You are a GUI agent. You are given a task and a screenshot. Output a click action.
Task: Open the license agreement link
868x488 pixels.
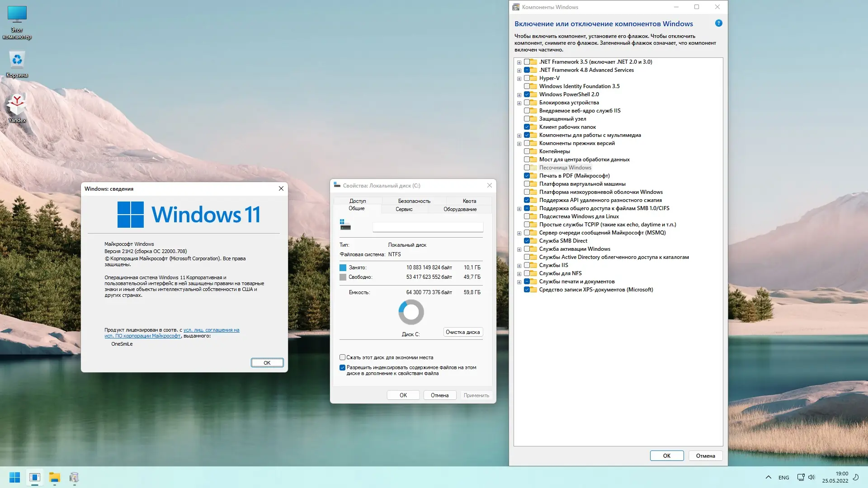coord(211,330)
